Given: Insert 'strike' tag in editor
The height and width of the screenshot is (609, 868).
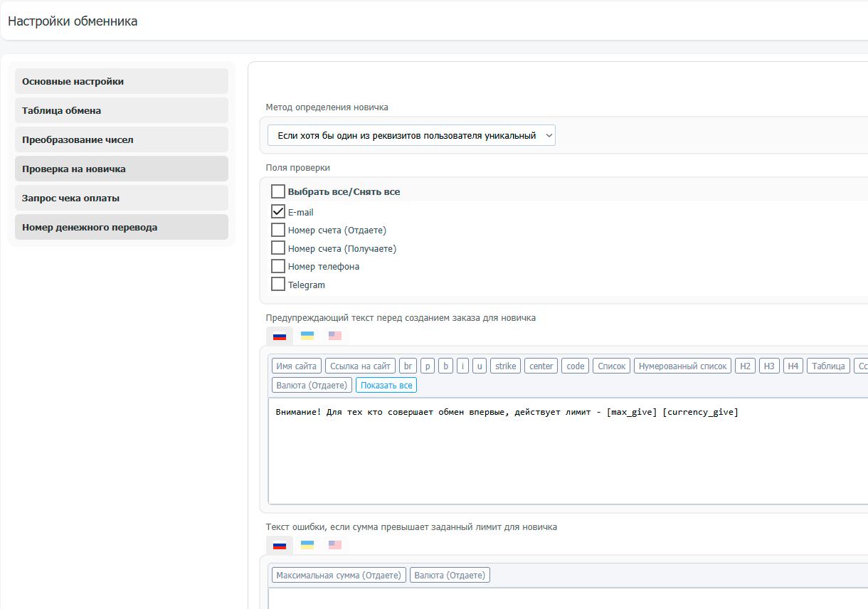Looking at the screenshot, I should (x=505, y=366).
